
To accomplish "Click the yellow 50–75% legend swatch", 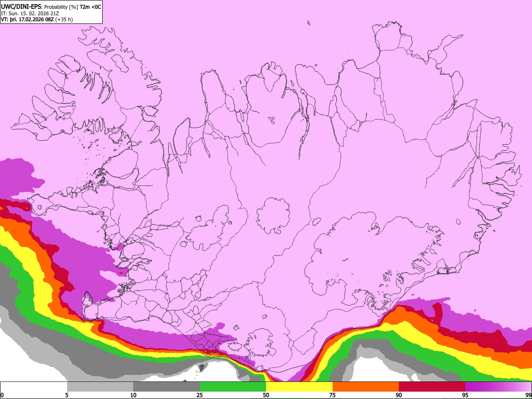I will [x=299, y=387].
